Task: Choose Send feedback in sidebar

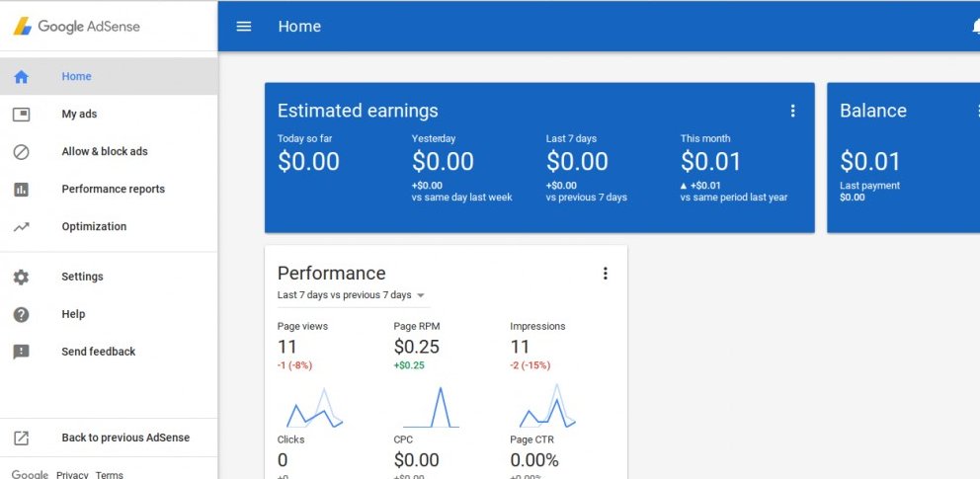Action: point(109,351)
